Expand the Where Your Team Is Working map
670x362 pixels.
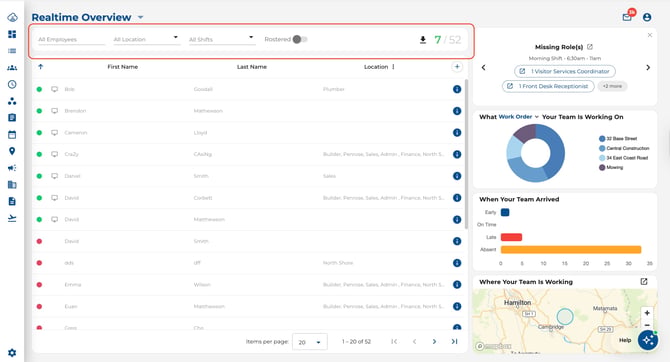point(644,282)
